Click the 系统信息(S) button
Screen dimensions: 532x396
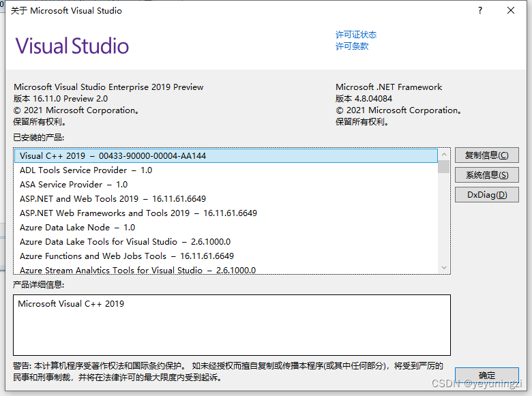(x=486, y=175)
